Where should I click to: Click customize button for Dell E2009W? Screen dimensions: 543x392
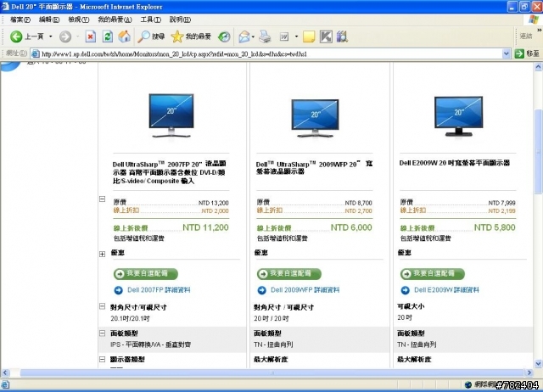coord(432,274)
